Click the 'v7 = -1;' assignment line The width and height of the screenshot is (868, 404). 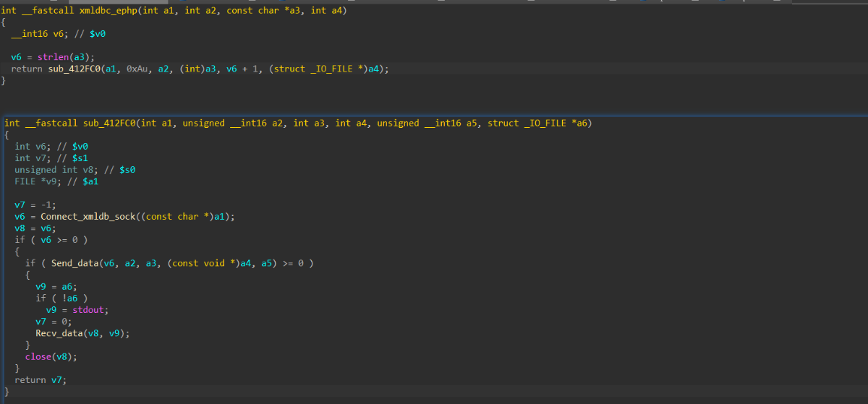pyautogui.click(x=35, y=205)
